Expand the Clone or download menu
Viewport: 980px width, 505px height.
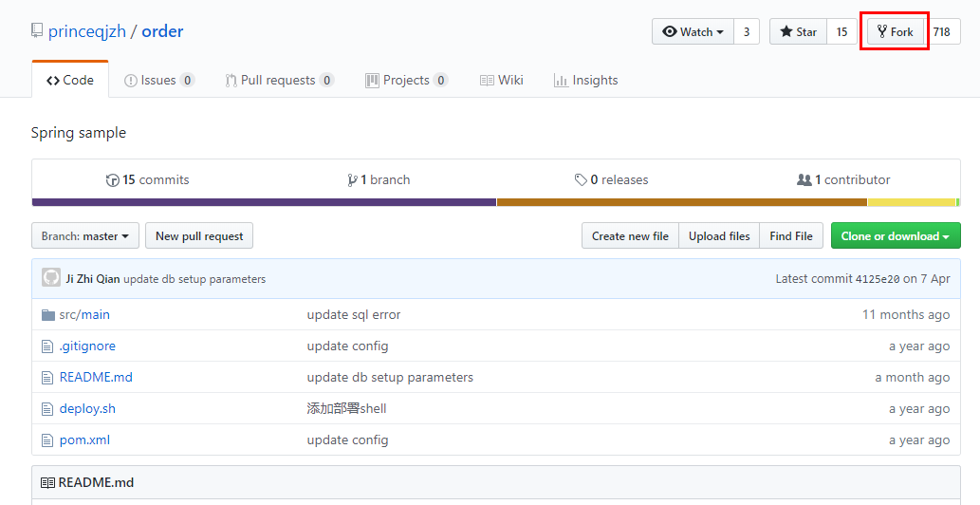[x=896, y=235]
